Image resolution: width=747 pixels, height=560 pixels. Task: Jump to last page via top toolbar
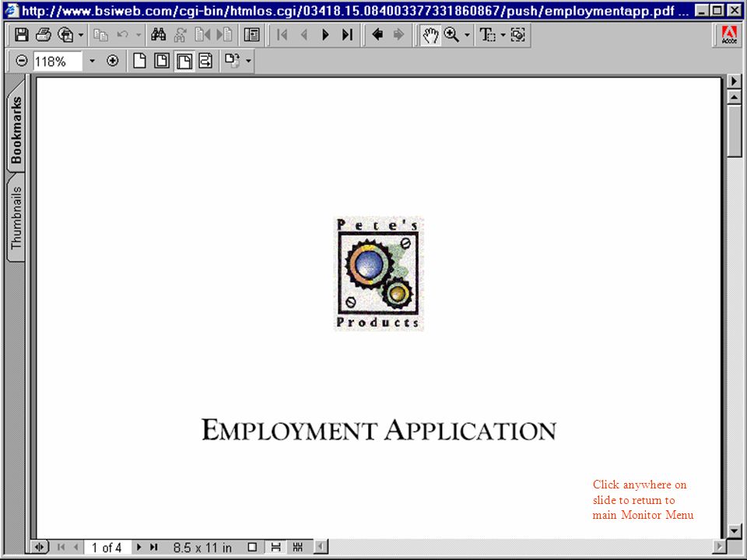pyautogui.click(x=347, y=35)
